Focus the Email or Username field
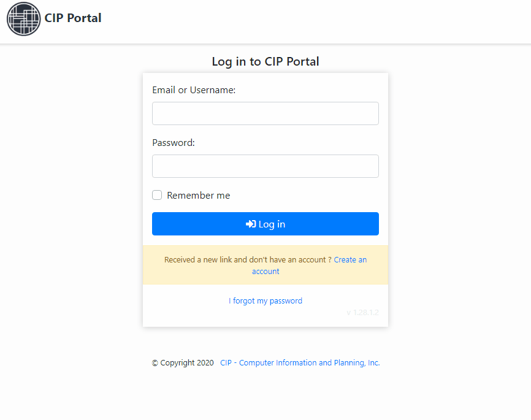Screen dimensions: 531x420 pos(265,113)
